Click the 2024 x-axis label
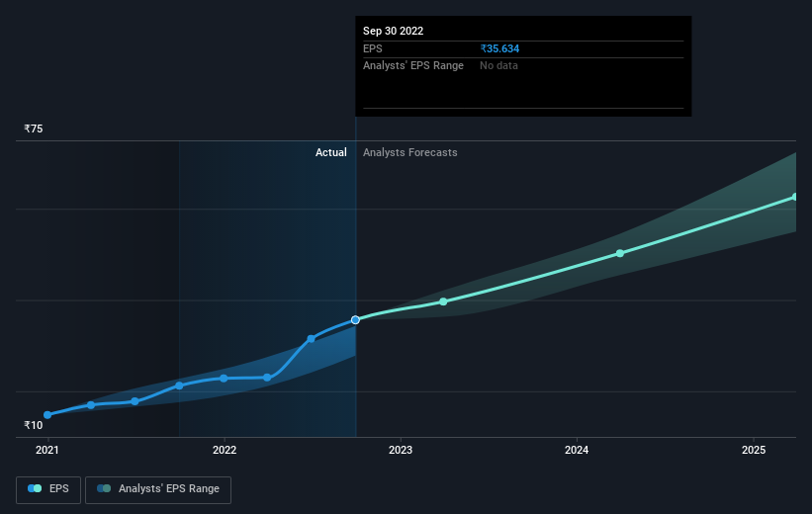 (577, 451)
